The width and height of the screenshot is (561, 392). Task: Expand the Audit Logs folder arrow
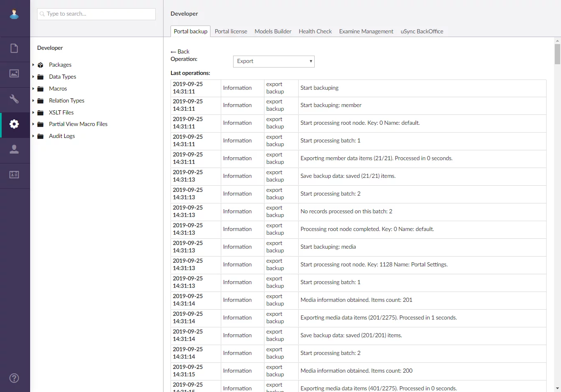pos(33,136)
